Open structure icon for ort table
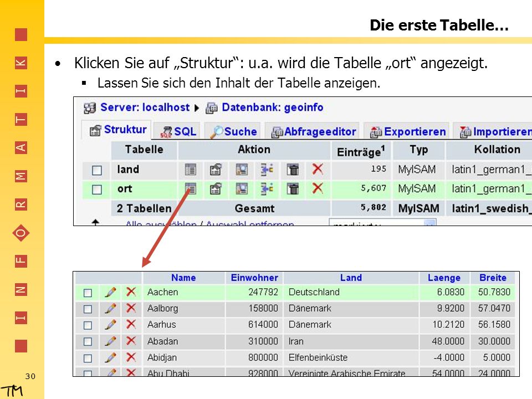 (x=216, y=188)
